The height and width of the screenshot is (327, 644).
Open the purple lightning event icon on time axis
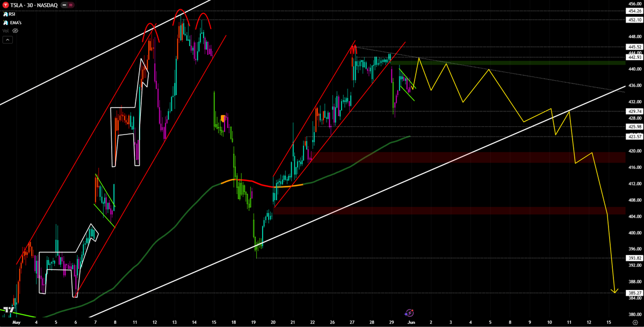[x=409, y=313]
